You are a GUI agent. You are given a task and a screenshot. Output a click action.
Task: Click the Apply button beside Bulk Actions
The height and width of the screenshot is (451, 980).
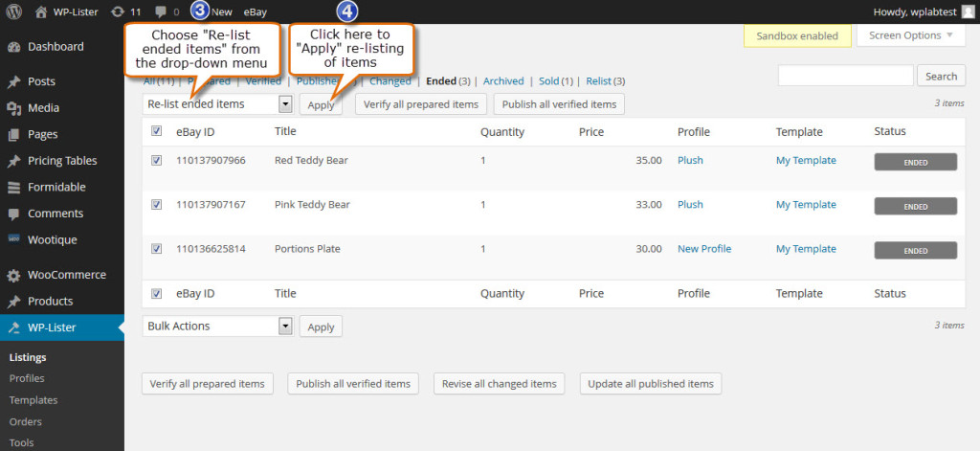point(321,327)
